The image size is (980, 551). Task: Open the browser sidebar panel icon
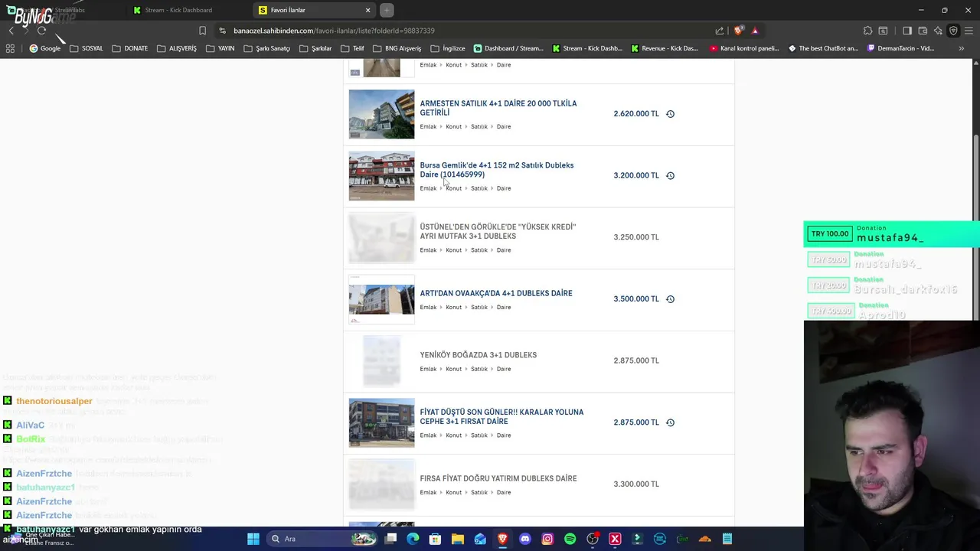pos(907,31)
